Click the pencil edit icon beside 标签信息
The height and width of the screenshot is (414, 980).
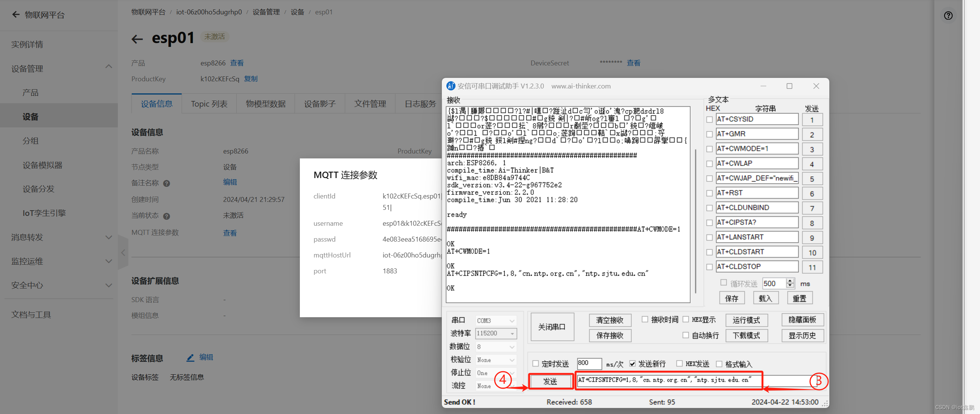coord(190,357)
